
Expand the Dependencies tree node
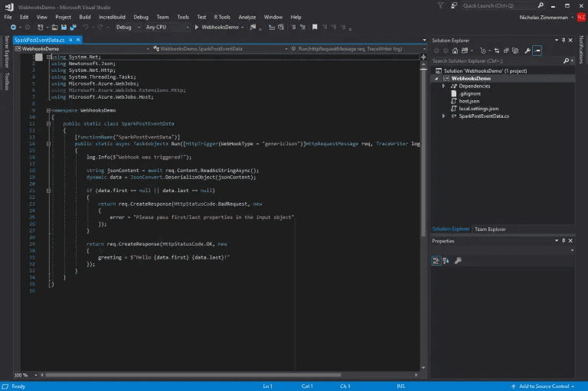(444, 86)
